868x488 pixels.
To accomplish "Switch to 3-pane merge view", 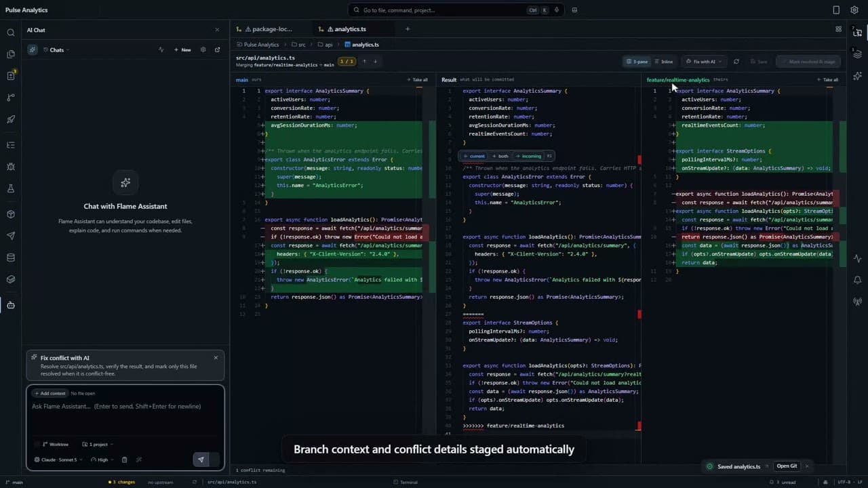I will tap(637, 62).
